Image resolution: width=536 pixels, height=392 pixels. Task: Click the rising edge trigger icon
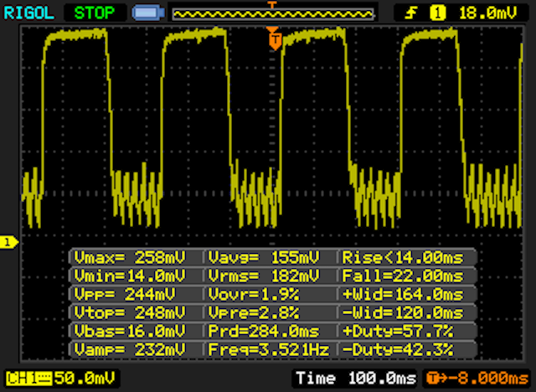pyautogui.click(x=411, y=13)
